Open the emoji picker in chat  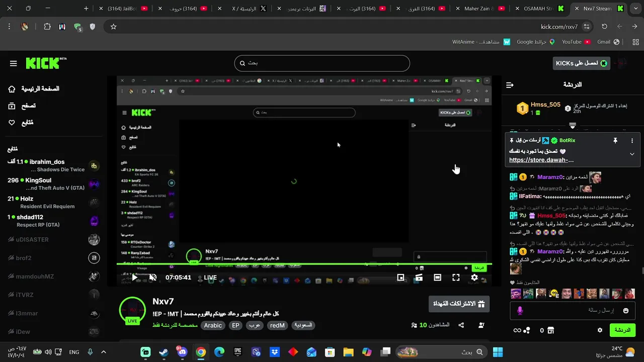626,311
